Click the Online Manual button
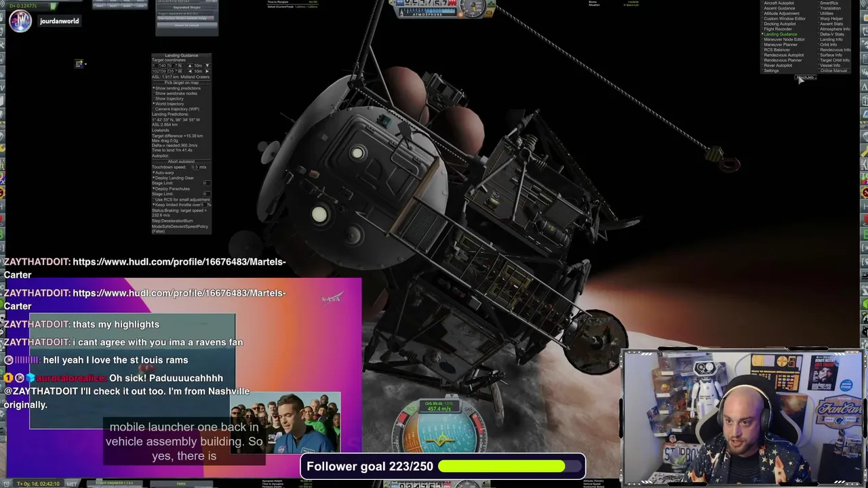 pyautogui.click(x=833, y=70)
